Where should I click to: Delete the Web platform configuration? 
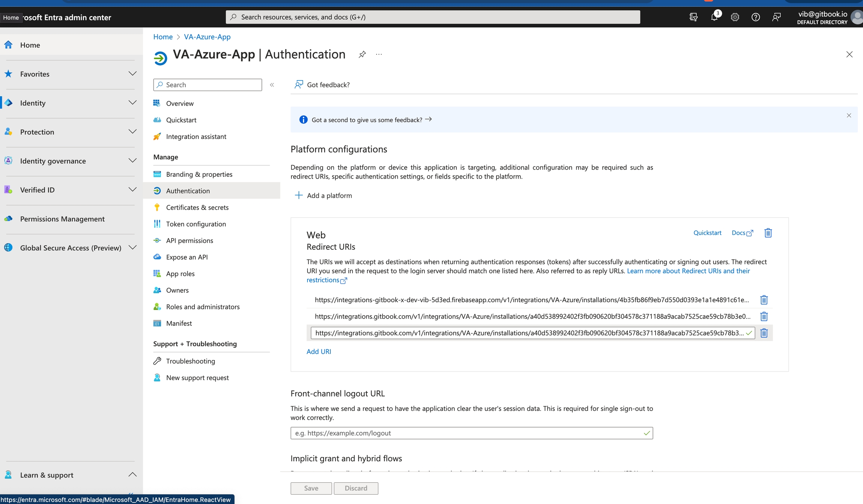pos(768,233)
